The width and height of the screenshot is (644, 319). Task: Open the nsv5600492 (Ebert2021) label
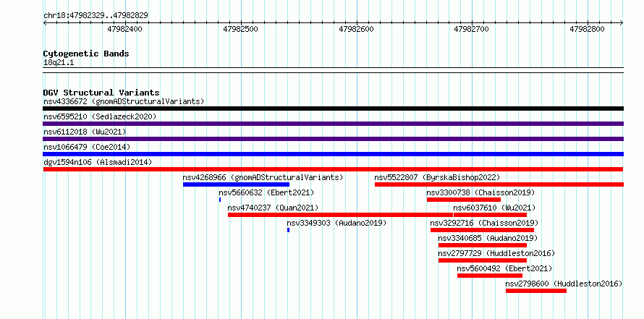[x=504, y=268]
